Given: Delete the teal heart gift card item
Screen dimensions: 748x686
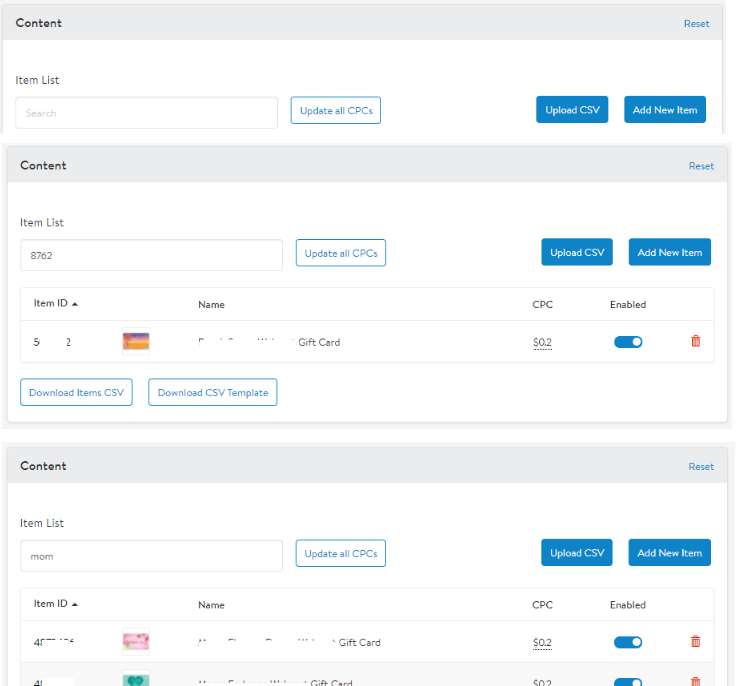Looking at the screenshot, I should click(x=696, y=682).
